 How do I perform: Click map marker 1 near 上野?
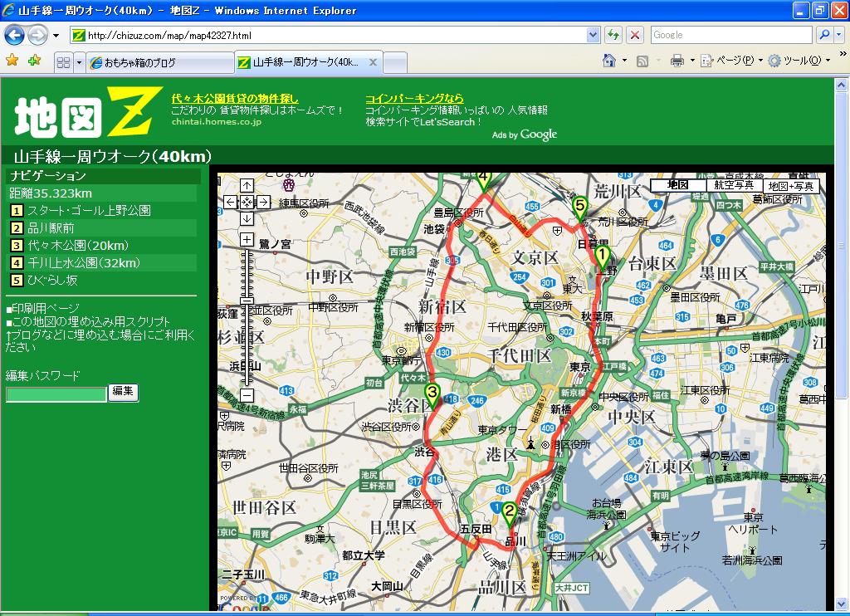[602, 257]
